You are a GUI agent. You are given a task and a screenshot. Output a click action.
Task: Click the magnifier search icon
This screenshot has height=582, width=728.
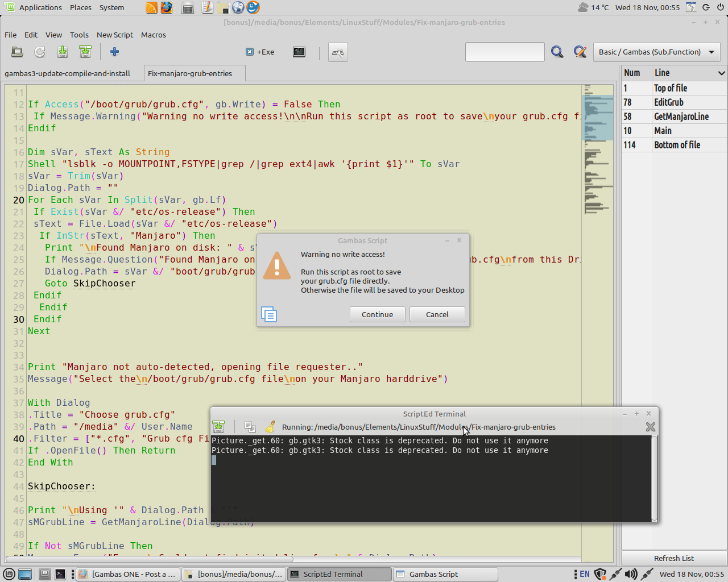point(557,52)
